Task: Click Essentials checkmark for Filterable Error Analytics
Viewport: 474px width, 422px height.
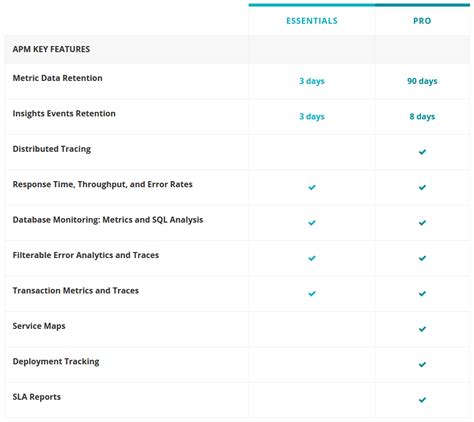Action: click(312, 258)
